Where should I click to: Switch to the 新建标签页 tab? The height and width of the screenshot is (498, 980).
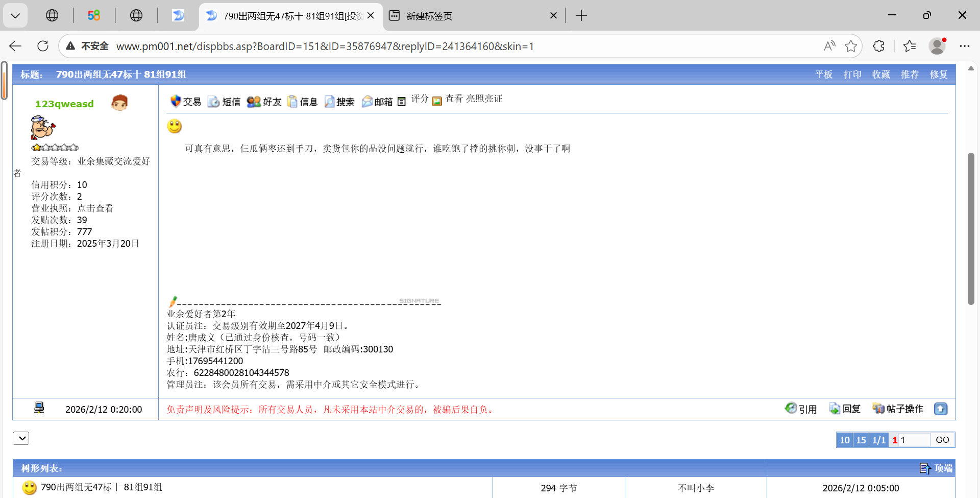coord(429,16)
